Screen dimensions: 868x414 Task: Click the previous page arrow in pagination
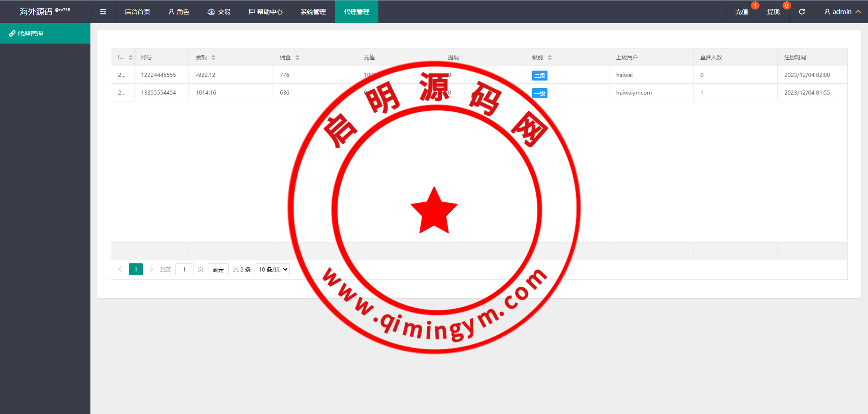click(120, 269)
